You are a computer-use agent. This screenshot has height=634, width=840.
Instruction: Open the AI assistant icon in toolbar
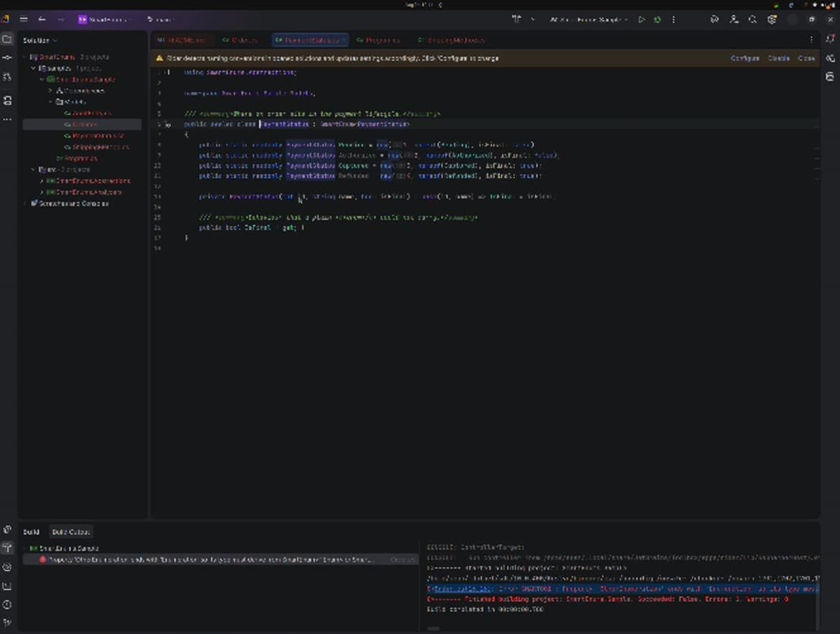[714, 19]
